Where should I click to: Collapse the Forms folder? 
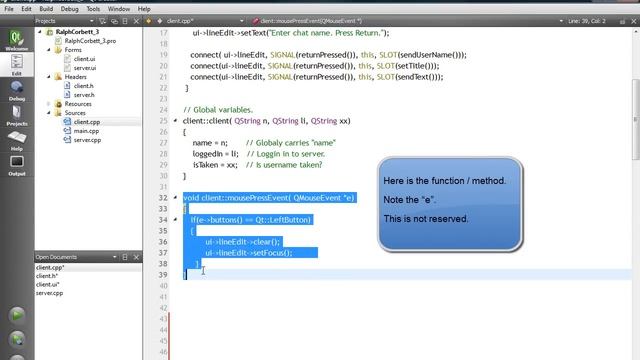click(x=49, y=50)
